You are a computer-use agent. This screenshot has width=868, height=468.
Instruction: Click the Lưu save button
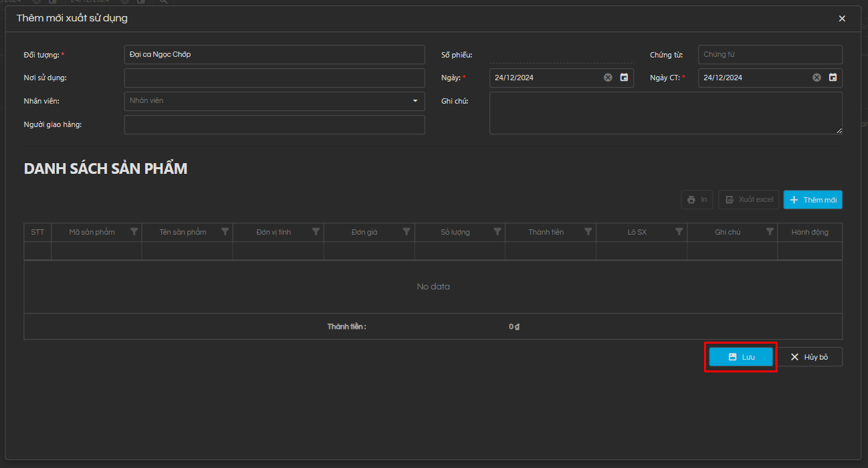(x=741, y=357)
